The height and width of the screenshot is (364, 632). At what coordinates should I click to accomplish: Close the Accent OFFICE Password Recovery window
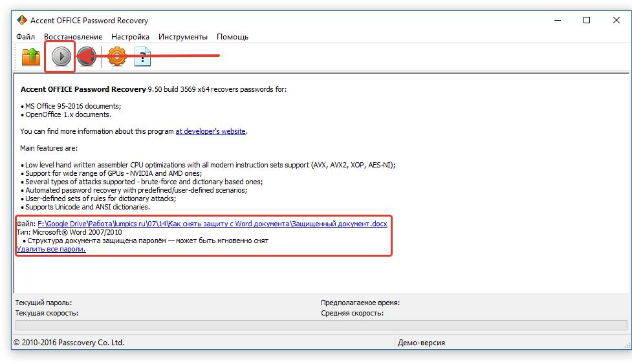(x=616, y=20)
